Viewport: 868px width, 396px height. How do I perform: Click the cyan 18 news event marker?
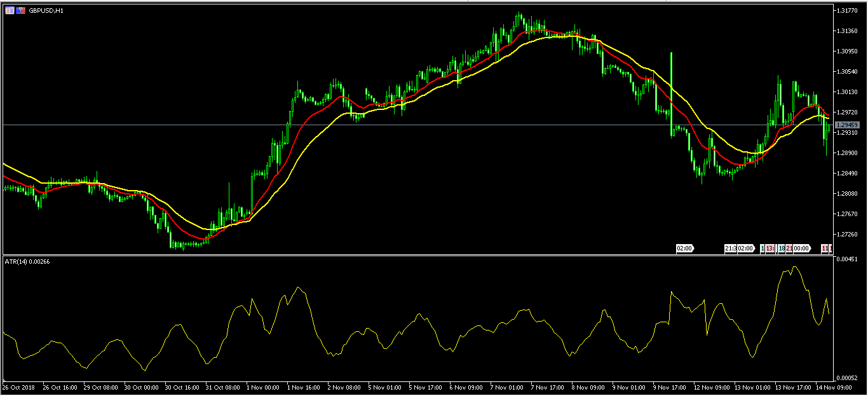tap(782, 249)
